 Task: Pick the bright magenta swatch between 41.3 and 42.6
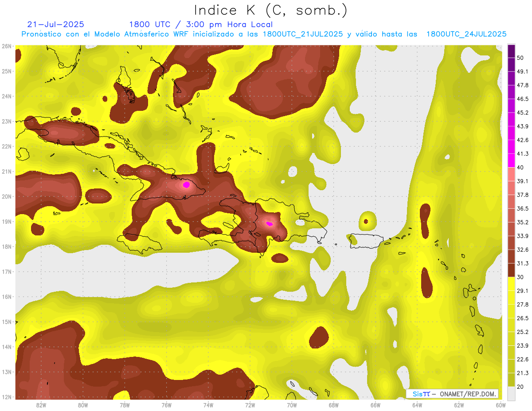pos(511,147)
